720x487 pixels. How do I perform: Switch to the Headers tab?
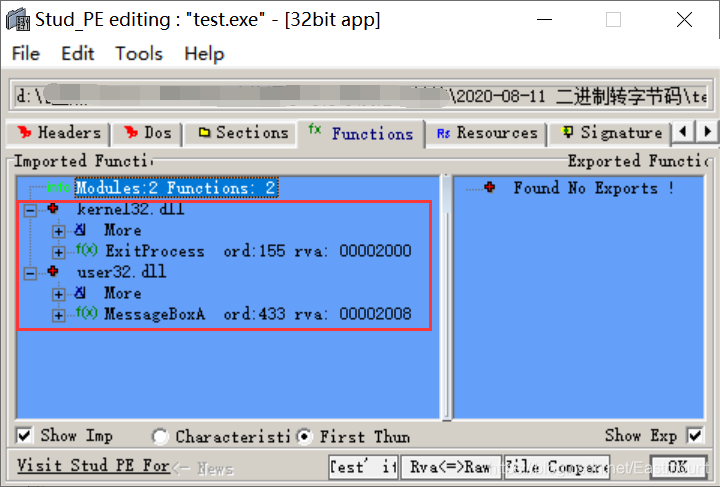pyautogui.click(x=58, y=133)
